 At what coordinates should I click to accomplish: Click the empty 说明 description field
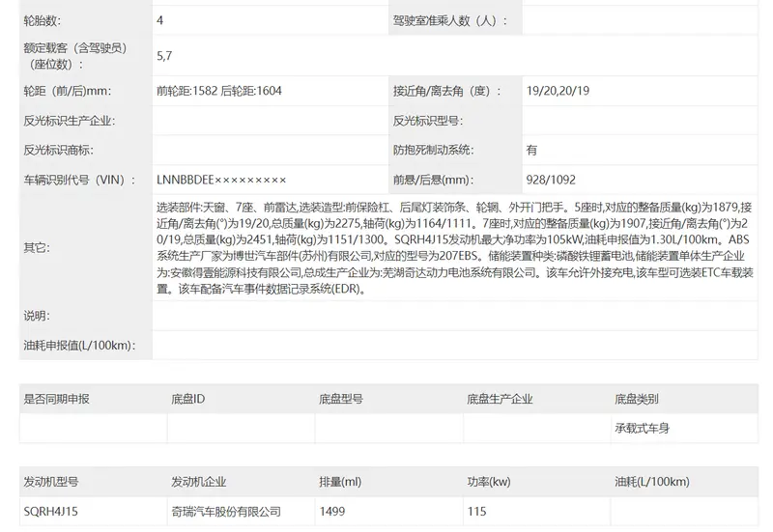[454, 316]
